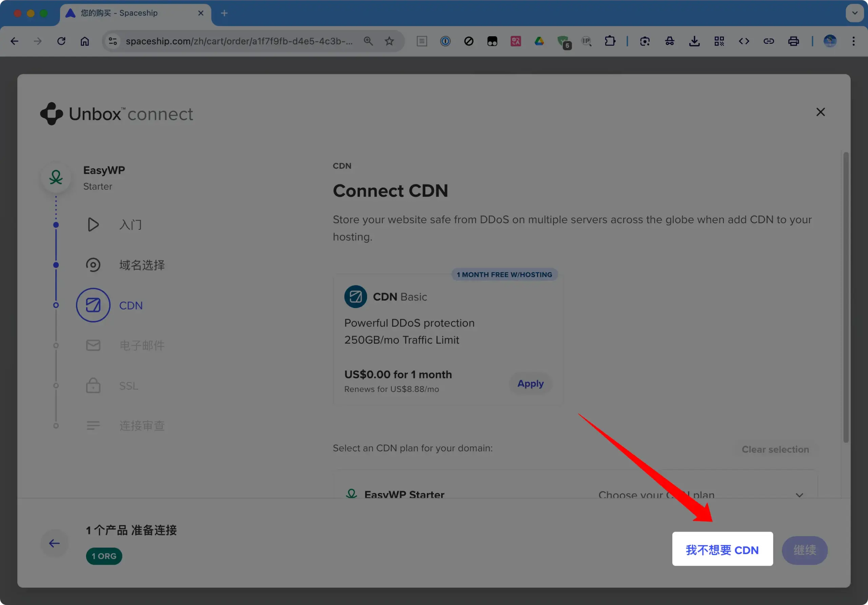Open a new browser tab
Viewport: 868px width, 605px height.
224,13
